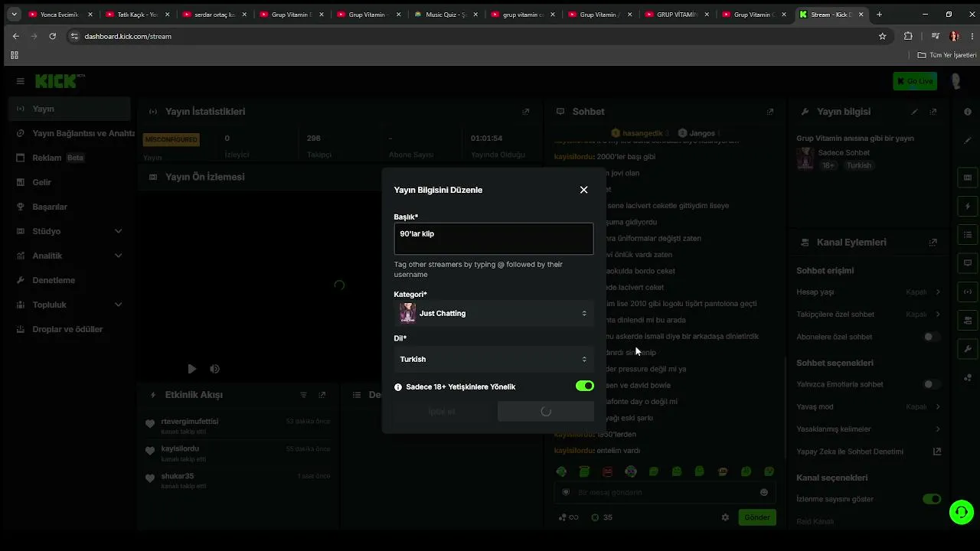
Task: Open Başarılar in the sidebar
Action: click(x=70, y=207)
